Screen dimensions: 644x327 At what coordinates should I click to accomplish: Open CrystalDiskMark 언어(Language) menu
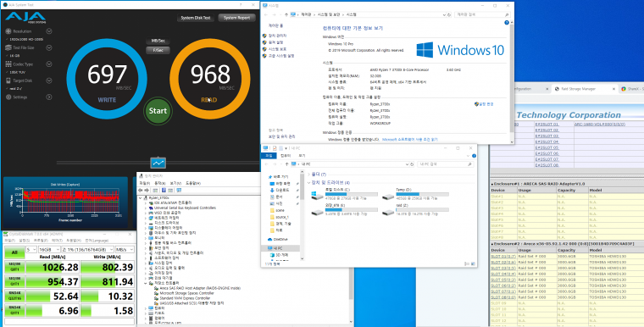[97, 241]
